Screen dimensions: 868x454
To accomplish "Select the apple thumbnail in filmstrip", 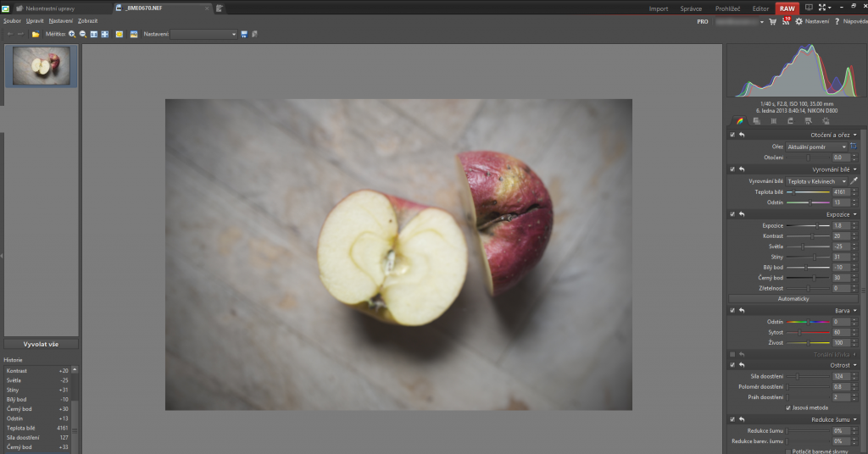I will 42,66.
